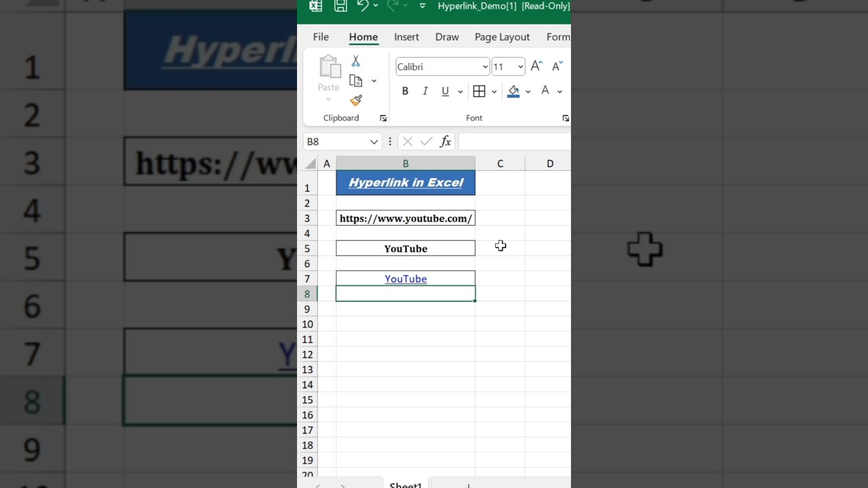Click the Hyperlink in Excel title cell
The height and width of the screenshot is (488, 868).
tap(406, 183)
